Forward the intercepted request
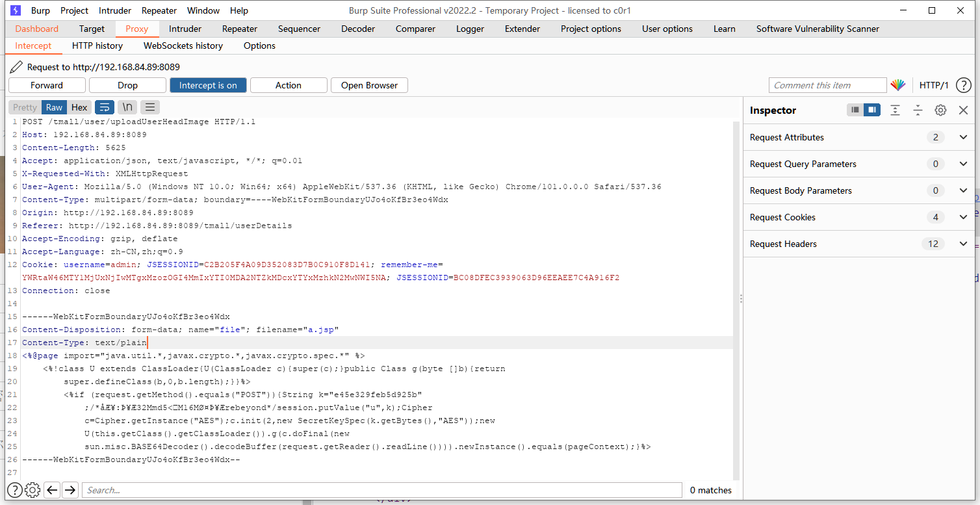 [47, 85]
